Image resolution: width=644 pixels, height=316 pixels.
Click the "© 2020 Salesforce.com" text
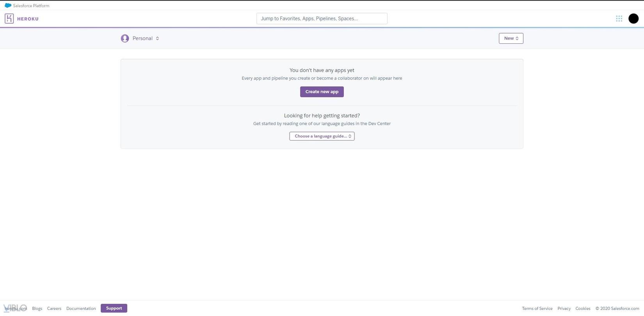pos(617,309)
